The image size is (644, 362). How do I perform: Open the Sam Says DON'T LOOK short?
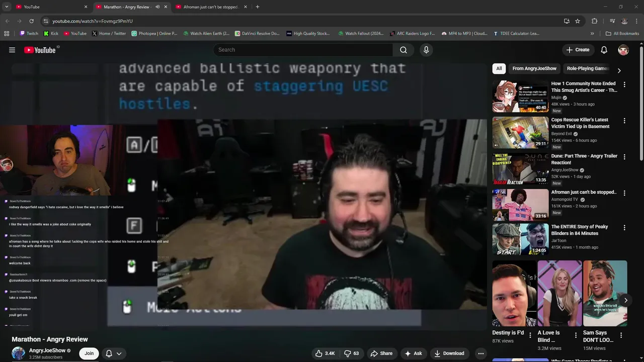[605, 293]
